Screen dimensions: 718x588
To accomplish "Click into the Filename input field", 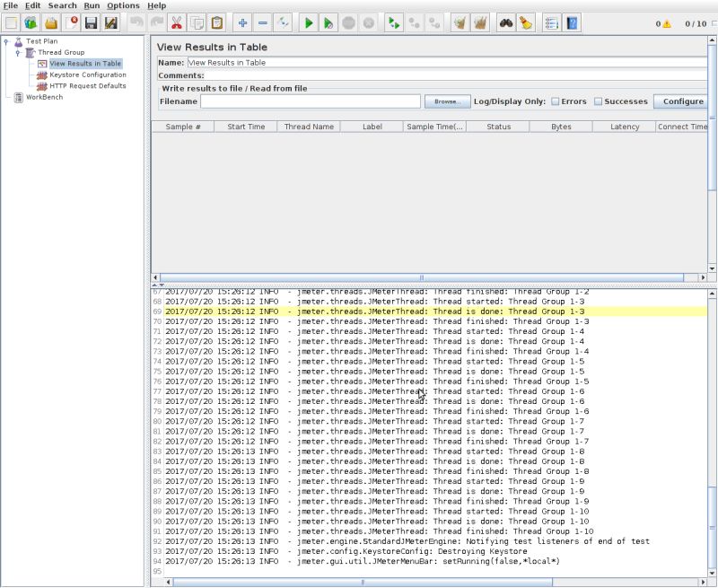I will pos(310,101).
